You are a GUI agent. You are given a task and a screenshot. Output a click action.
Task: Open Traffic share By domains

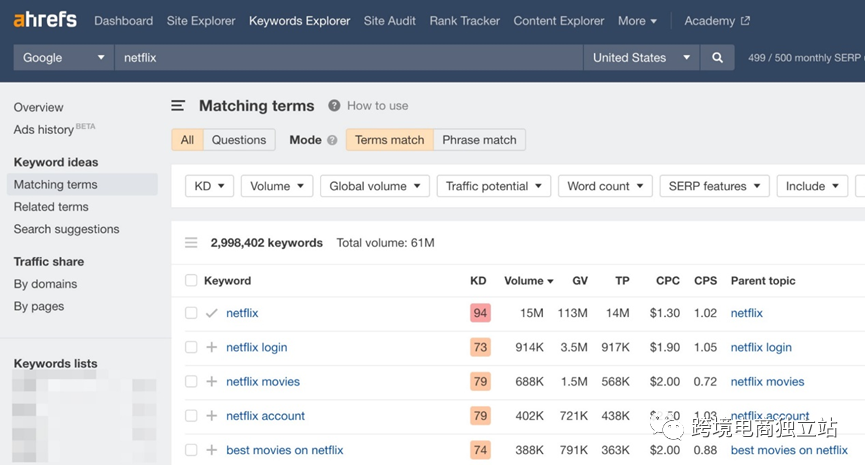(x=45, y=284)
